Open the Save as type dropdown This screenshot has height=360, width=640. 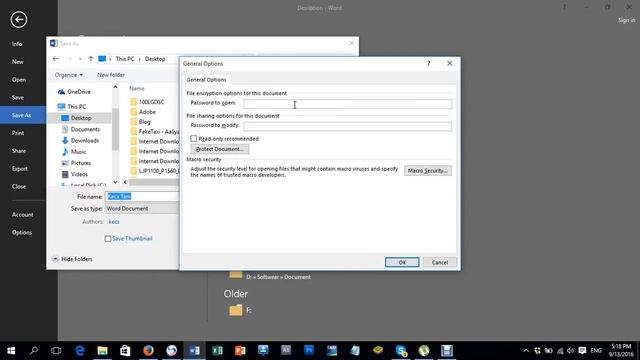click(142, 209)
